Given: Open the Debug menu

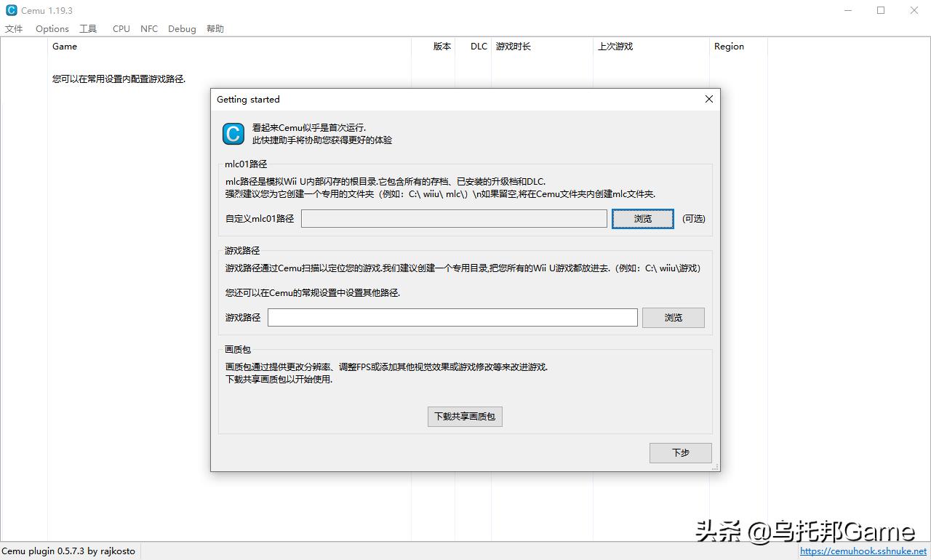Looking at the screenshot, I should coord(181,28).
